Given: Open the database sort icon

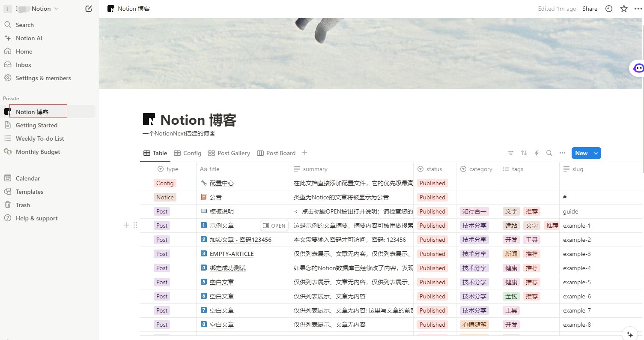Looking at the screenshot, I should pos(524,153).
